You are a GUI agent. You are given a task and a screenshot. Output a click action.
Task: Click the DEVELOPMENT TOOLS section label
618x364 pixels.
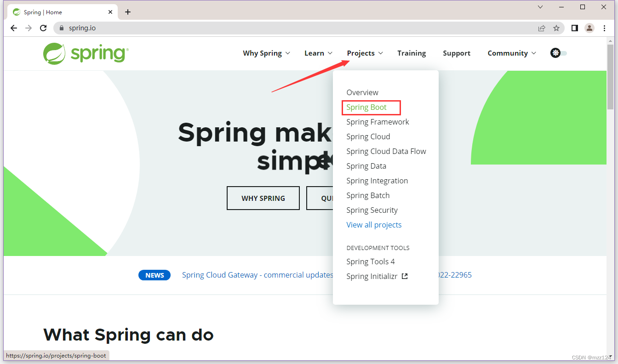(378, 248)
